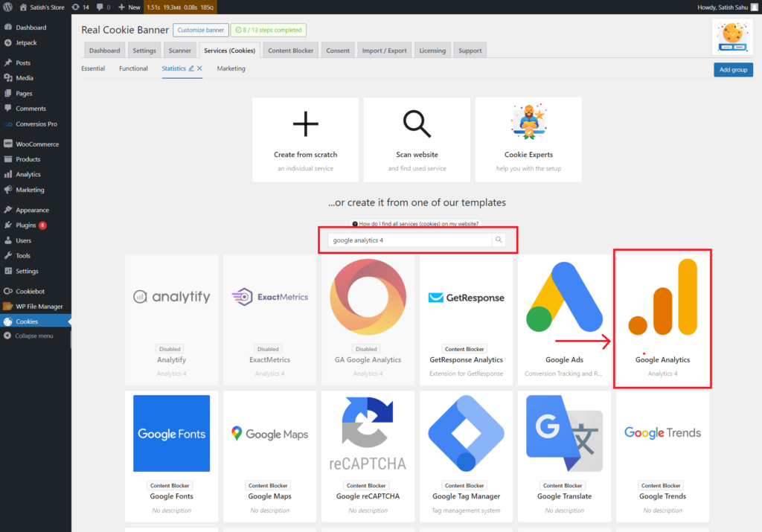762x532 pixels.
Task: Switch to the Import / Export tab
Action: pyautogui.click(x=385, y=51)
